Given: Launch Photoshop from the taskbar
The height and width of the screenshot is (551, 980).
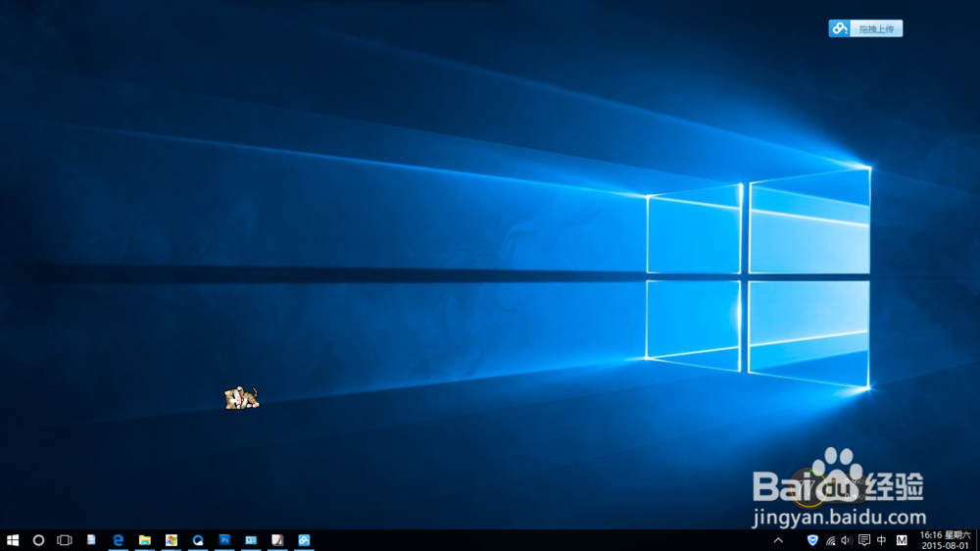Looking at the screenshot, I should pos(224,540).
